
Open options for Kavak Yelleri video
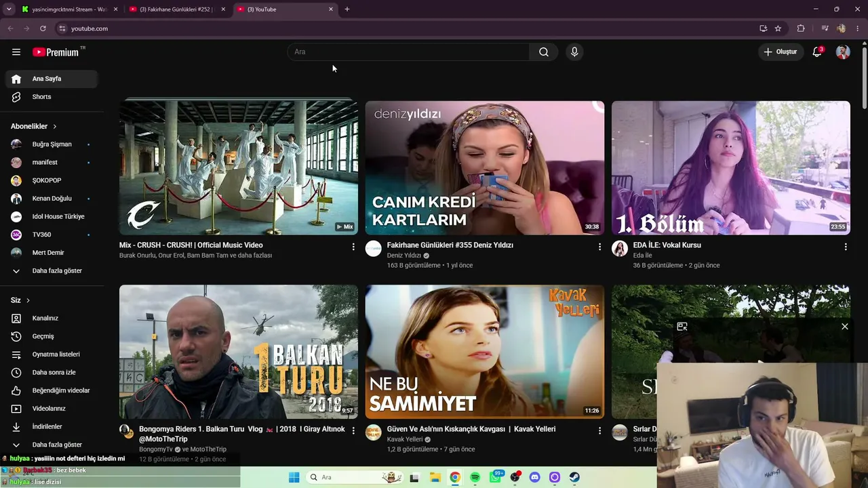599,430
